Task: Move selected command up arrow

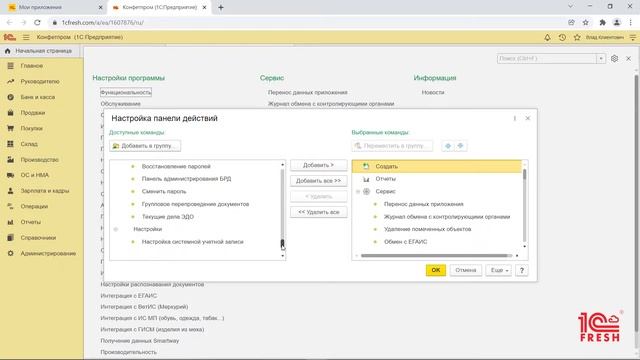Action: pos(448,146)
